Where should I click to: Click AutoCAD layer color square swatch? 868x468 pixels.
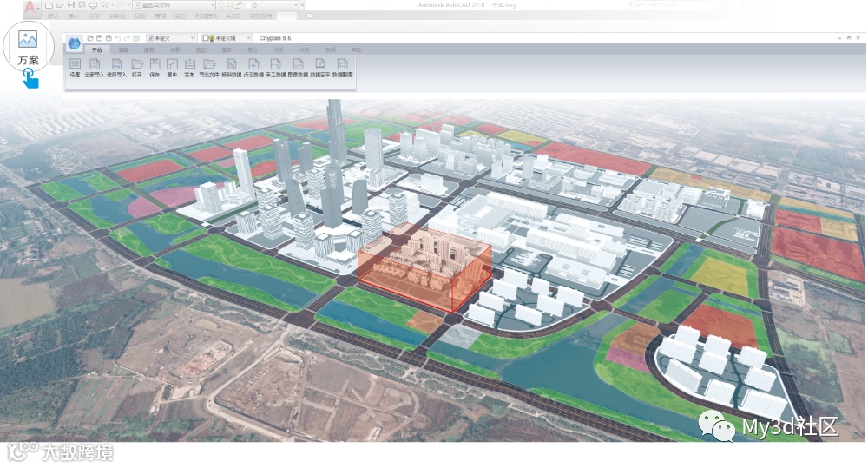247,5
